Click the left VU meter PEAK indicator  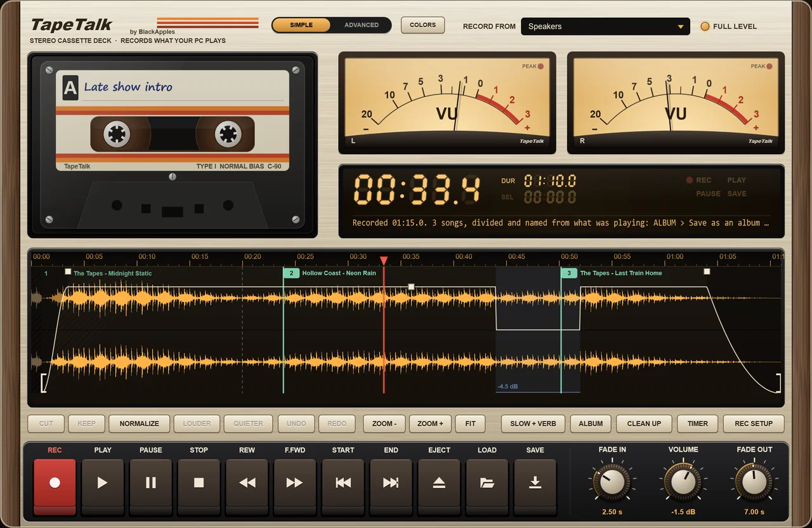coord(540,66)
